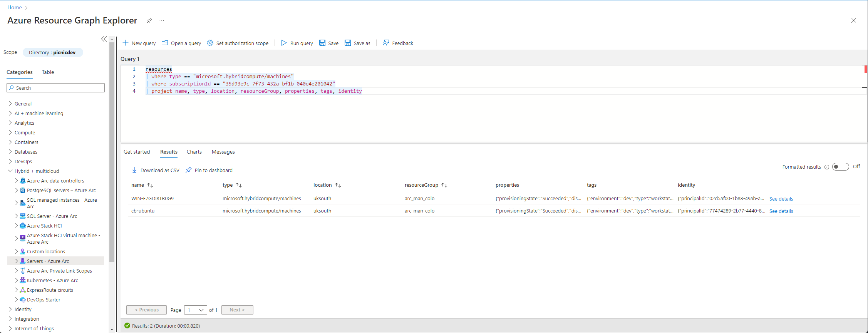
Task: Click the Next page button
Action: [x=237, y=310]
